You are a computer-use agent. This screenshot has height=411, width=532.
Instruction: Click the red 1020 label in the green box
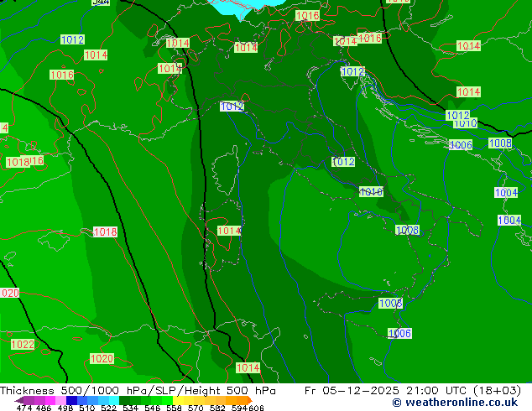click(102, 358)
